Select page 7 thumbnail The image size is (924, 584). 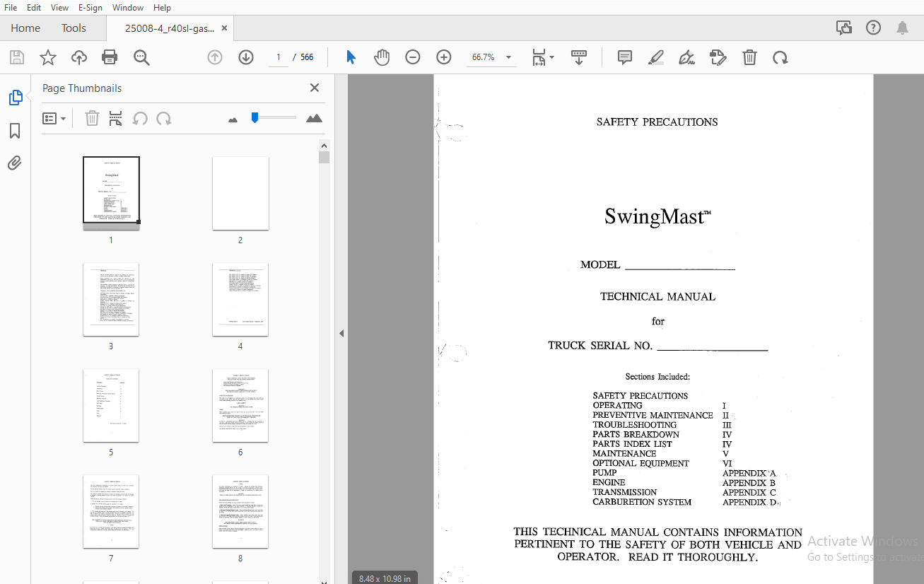pyautogui.click(x=111, y=511)
